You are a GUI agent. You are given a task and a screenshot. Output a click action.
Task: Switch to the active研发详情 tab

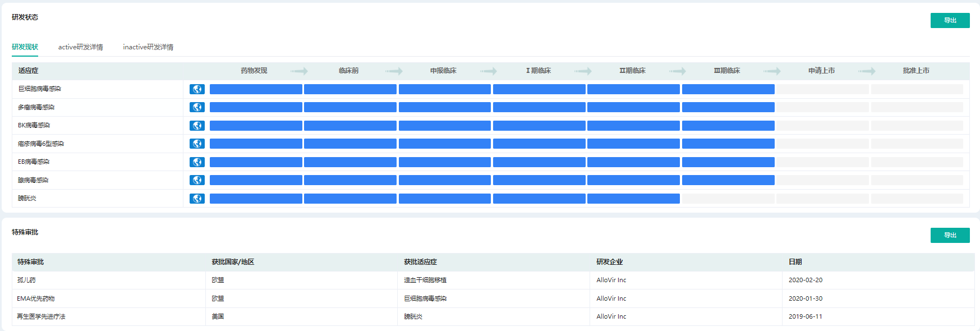click(x=80, y=47)
